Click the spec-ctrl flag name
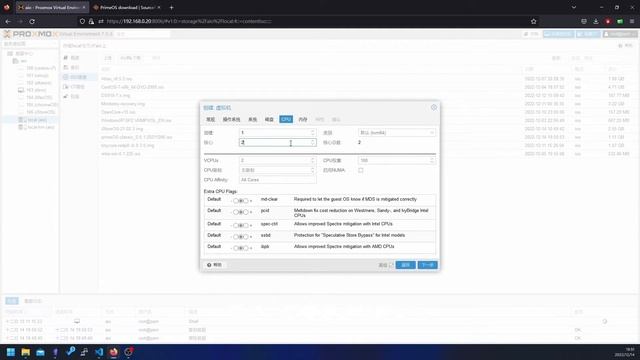The width and height of the screenshot is (640, 360). (x=269, y=224)
